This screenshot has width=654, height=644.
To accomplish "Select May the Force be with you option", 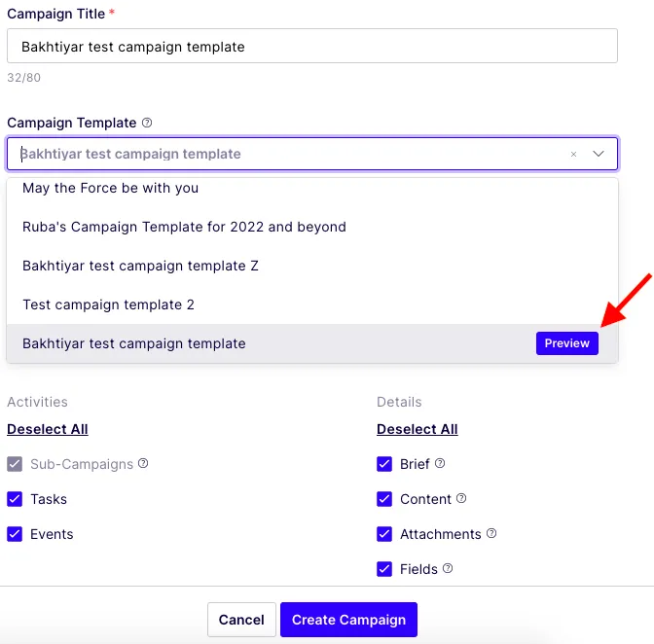I will click(312, 189).
